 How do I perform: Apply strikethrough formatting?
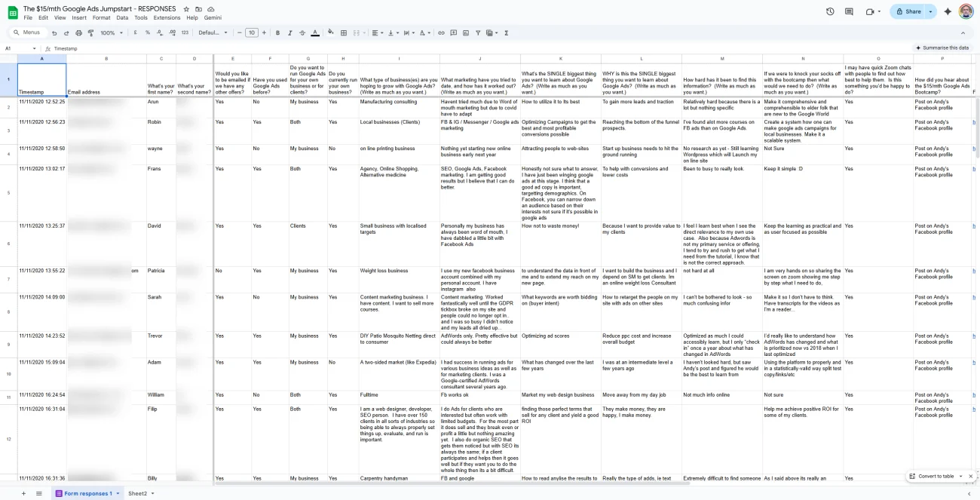(302, 33)
